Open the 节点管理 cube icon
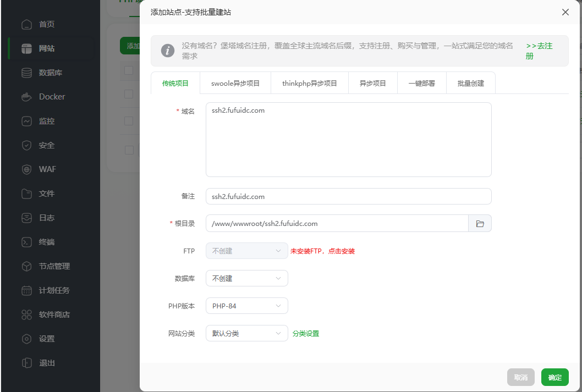582x392 pixels. 27,266
